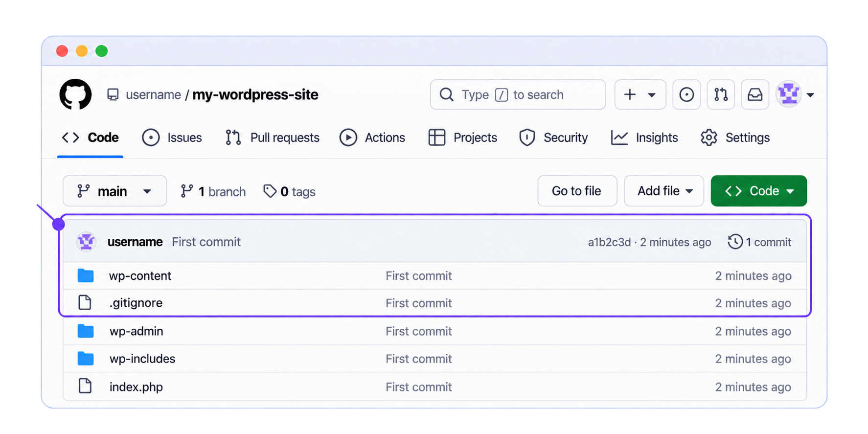Switch to the Issues tab

click(x=172, y=137)
